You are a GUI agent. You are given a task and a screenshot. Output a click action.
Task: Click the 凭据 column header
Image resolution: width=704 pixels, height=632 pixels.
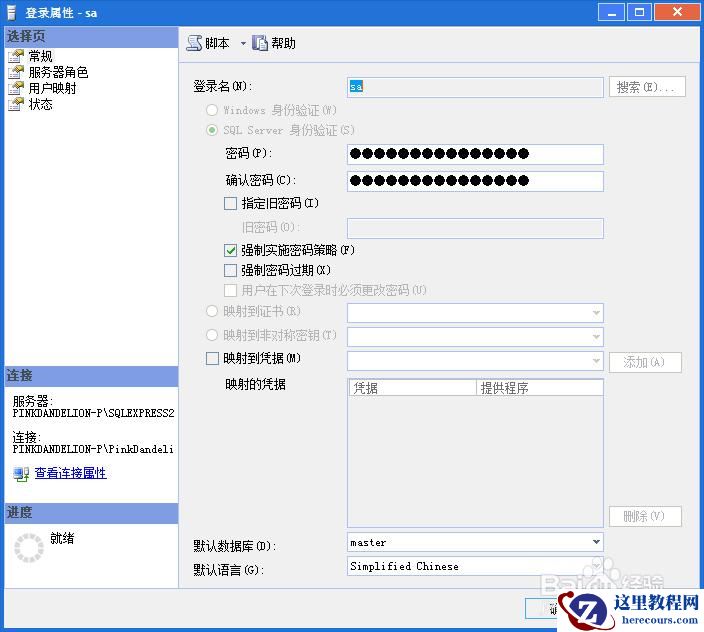413,388
